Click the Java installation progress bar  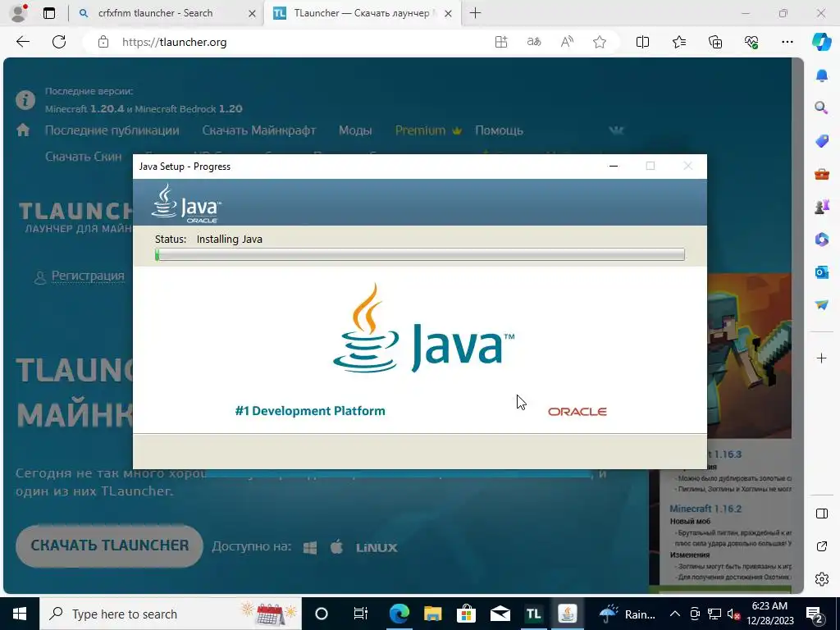420,254
